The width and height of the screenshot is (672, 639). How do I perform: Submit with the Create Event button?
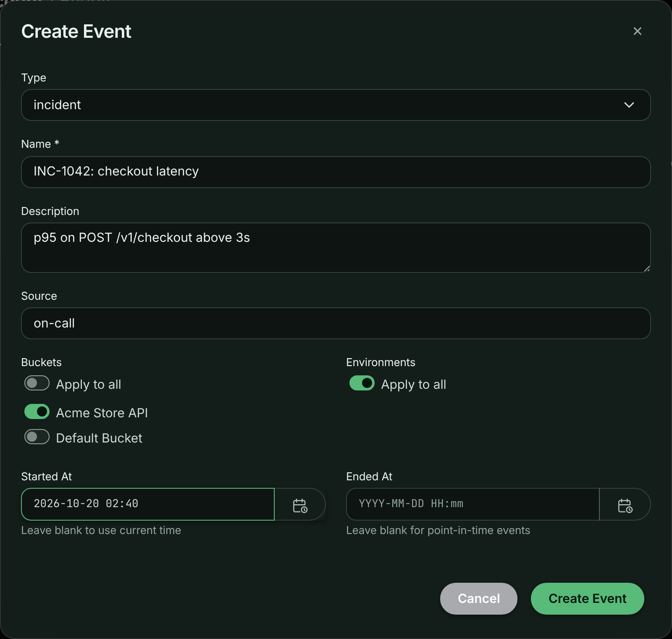point(588,599)
